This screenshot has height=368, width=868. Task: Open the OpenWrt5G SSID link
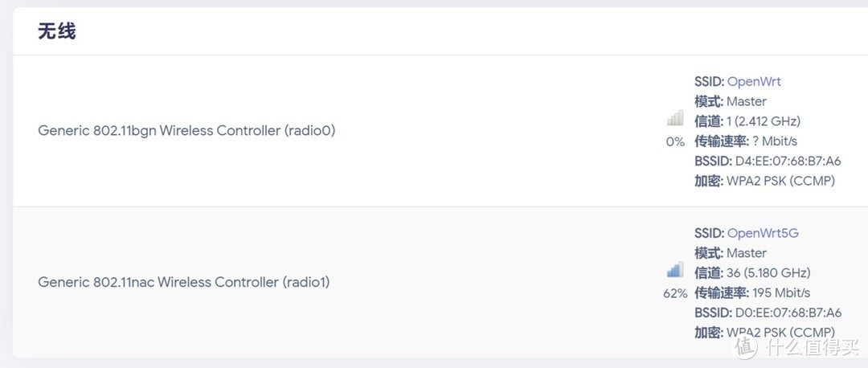tap(763, 233)
